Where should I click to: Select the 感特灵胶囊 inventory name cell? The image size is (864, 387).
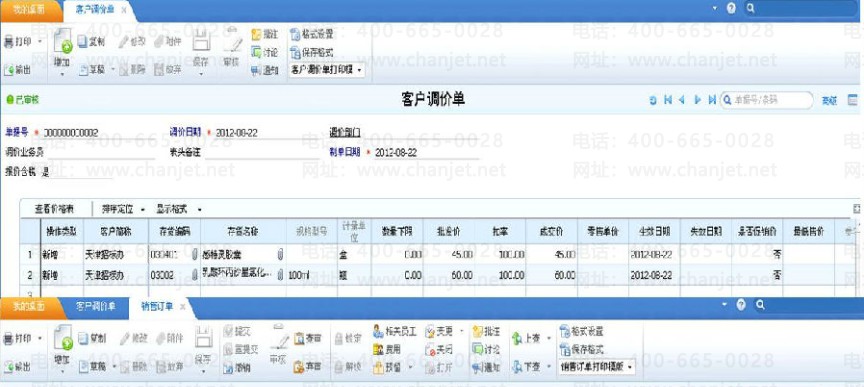[244, 255]
